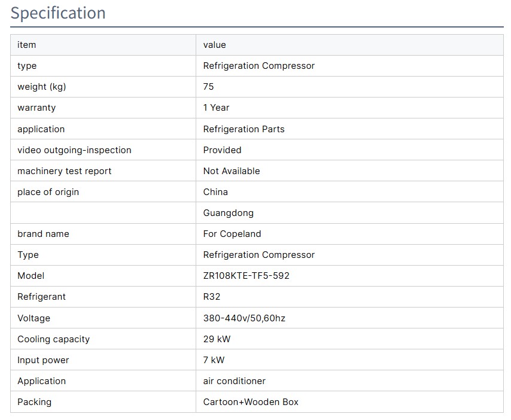
Task: Select the Cartoon+Wooden Box packing value
Action: pos(250,402)
